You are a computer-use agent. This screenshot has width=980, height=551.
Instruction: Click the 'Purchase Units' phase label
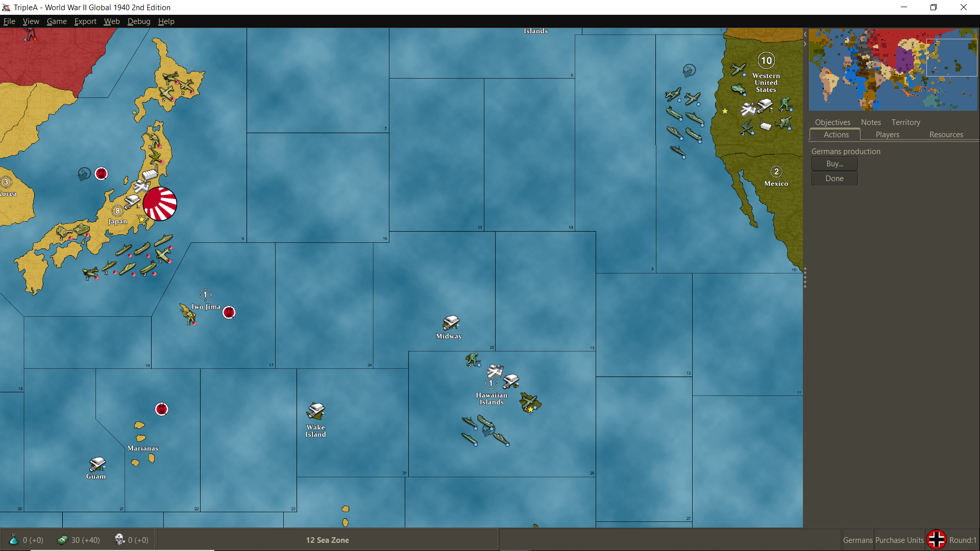coord(899,540)
